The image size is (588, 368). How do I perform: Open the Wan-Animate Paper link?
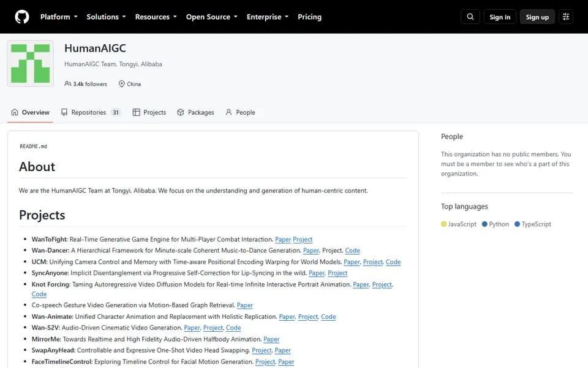click(287, 316)
